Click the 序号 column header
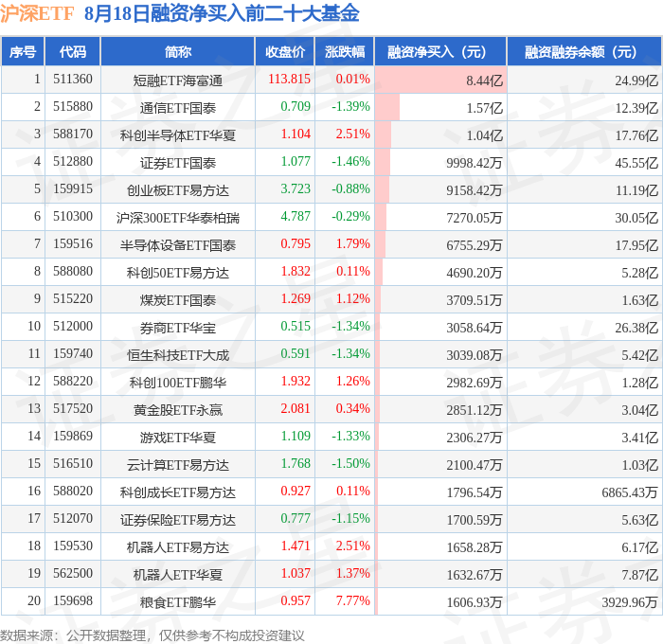Viewport: 663px width, 644px height. pyautogui.click(x=23, y=51)
